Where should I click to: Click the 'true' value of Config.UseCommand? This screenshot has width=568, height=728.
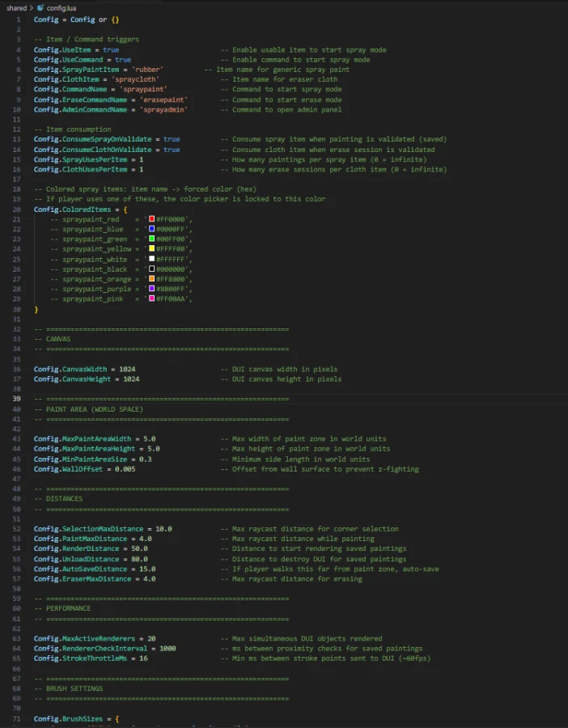tap(123, 59)
